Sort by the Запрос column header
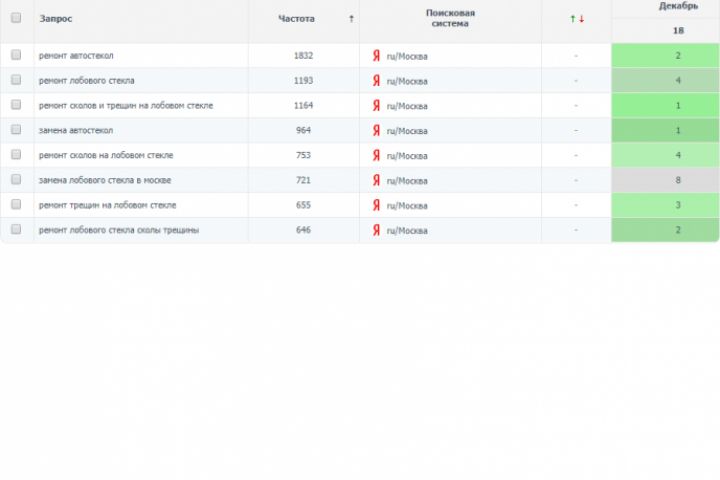The height and width of the screenshot is (480, 720). pyautogui.click(x=56, y=19)
